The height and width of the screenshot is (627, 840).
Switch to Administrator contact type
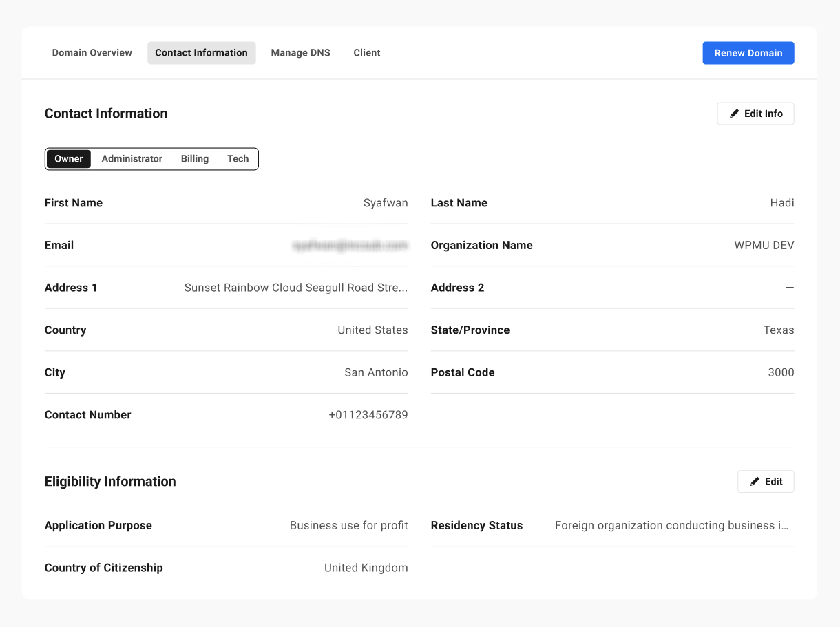[x=132, y=159]
